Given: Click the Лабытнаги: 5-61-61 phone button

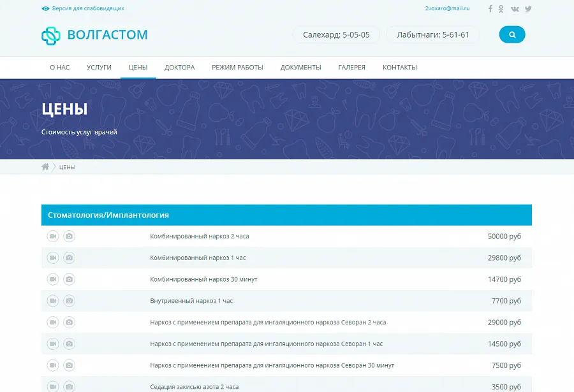Looking at the screenshot, I should [432, 35].
